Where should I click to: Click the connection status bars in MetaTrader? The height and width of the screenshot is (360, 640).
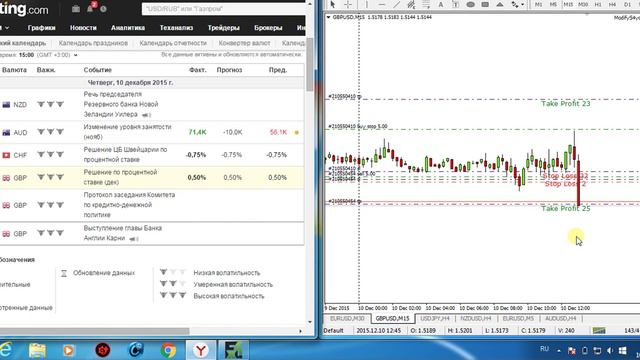[x=599, y=330]
